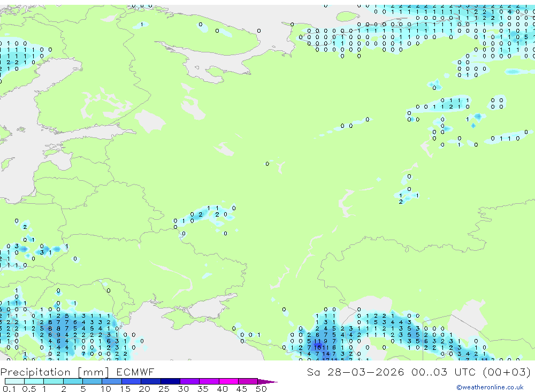Click the '2' legend scale label
535x392 pixels.
(x=64, y=389)
